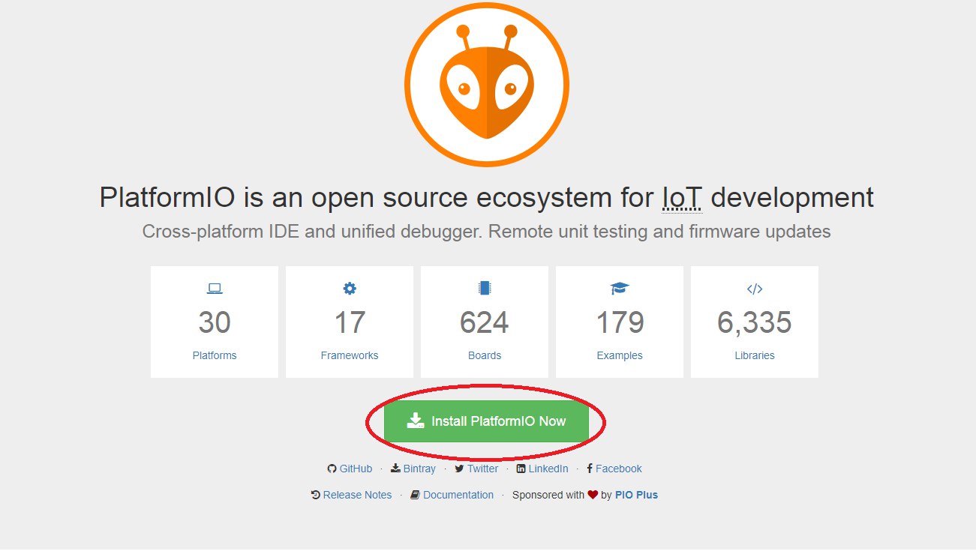Click the gear icon above Frameworks
The width and height of the screenshot is (976, 560).
350,289
